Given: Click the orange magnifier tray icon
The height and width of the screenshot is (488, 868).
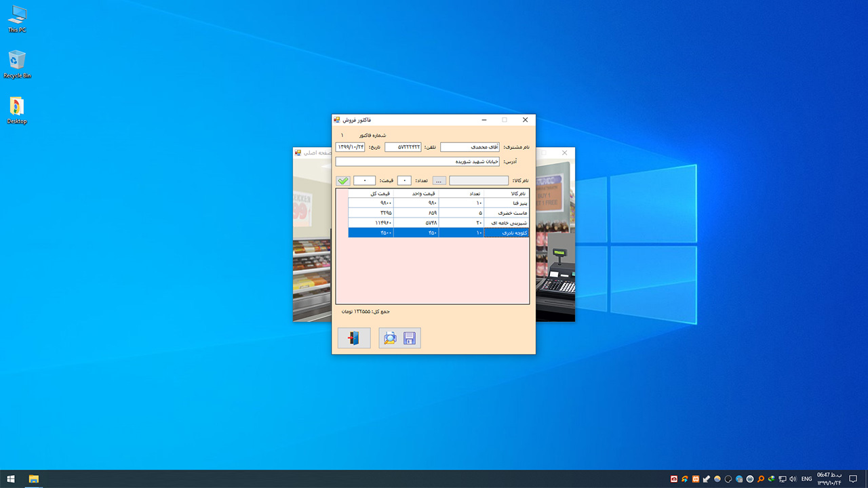Looking at the screenshot, I should pos(761,479).
